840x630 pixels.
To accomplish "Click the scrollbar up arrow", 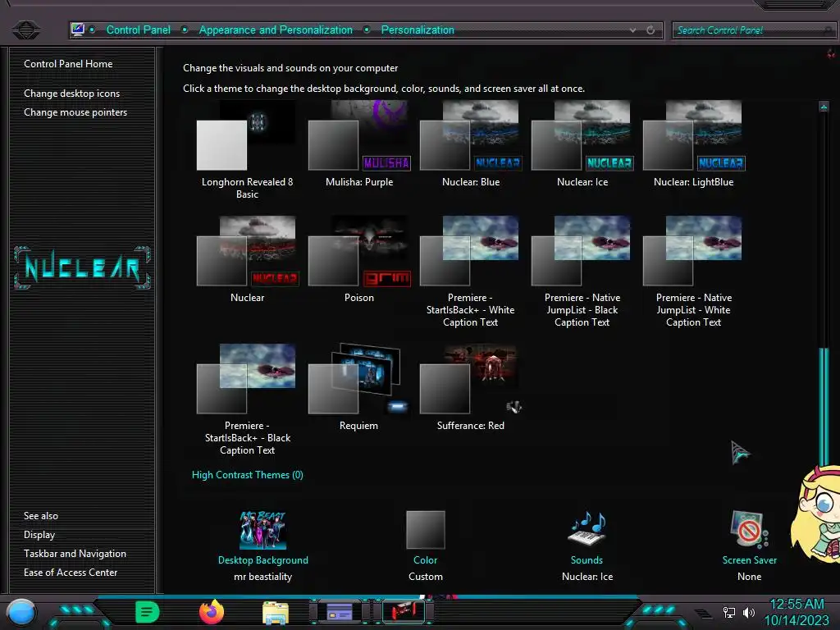I will pos(824,107).
